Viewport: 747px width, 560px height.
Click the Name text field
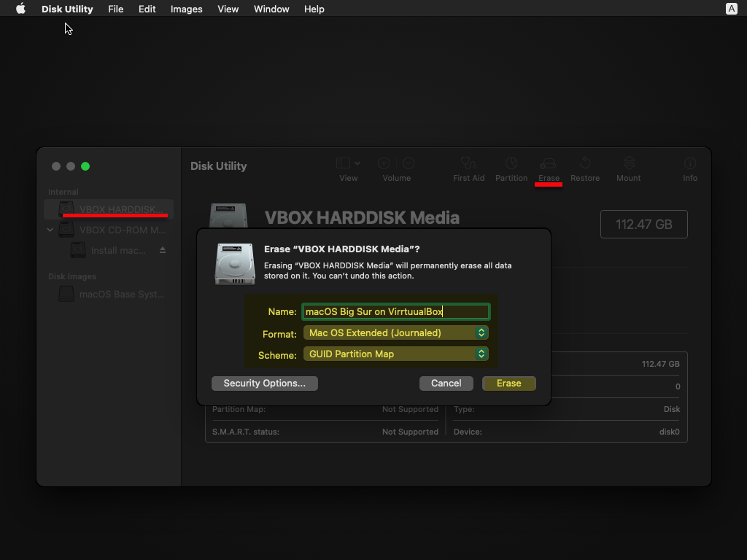(395, 311)
